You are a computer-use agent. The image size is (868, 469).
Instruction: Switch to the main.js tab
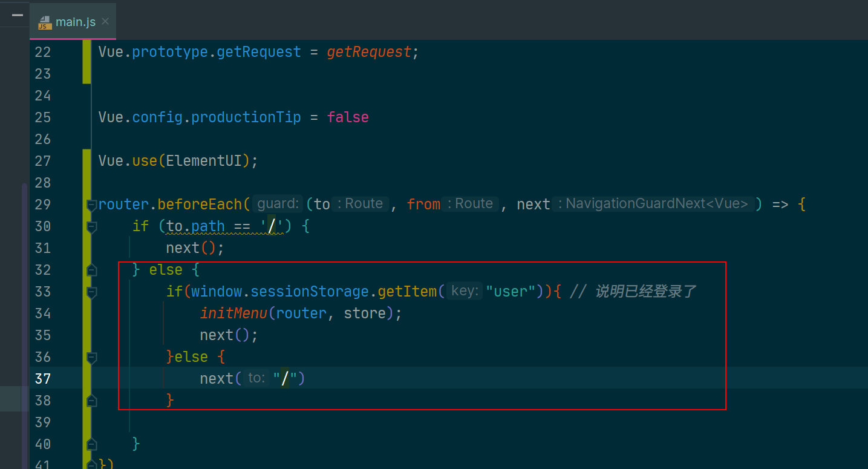[x=73, y=22]
